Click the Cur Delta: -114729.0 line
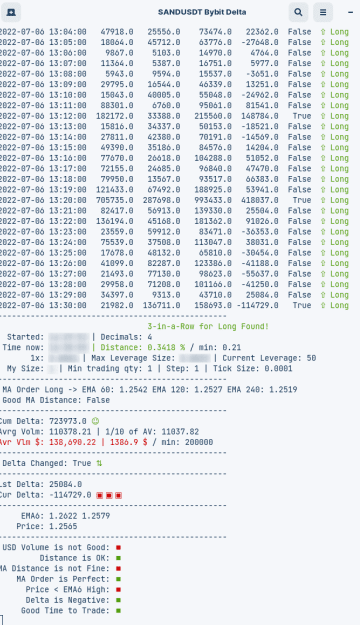Viewport: 360px width, 625px height. [45, 495]
